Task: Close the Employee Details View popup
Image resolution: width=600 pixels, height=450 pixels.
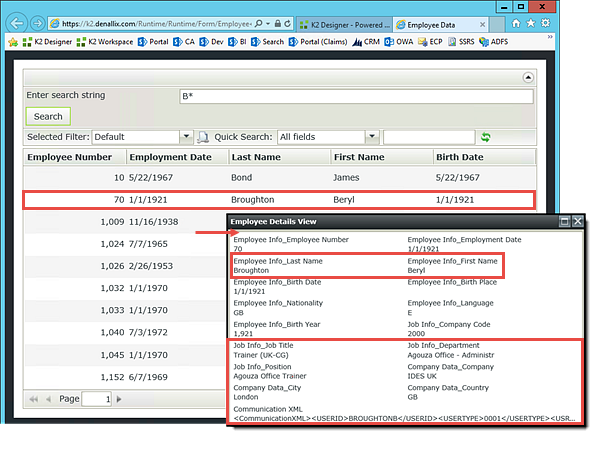Action: click(x=577, y=221)
